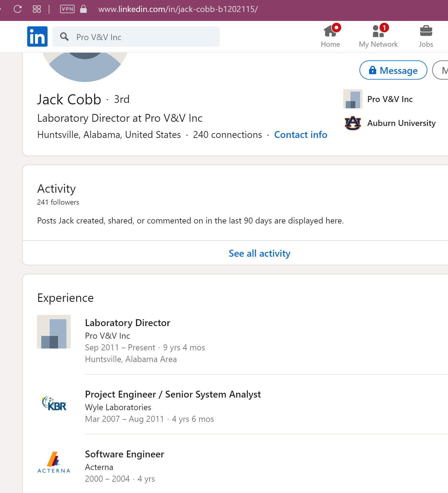The height and width of the screenshot is (493, 448).
Task: Click the Activity section heading
Action: tap(57, 188)
